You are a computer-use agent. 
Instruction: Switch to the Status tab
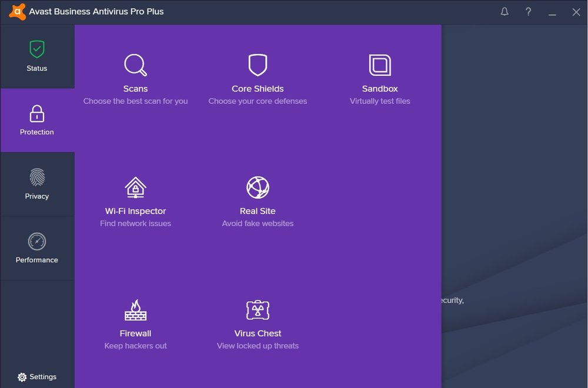point(37,56)
